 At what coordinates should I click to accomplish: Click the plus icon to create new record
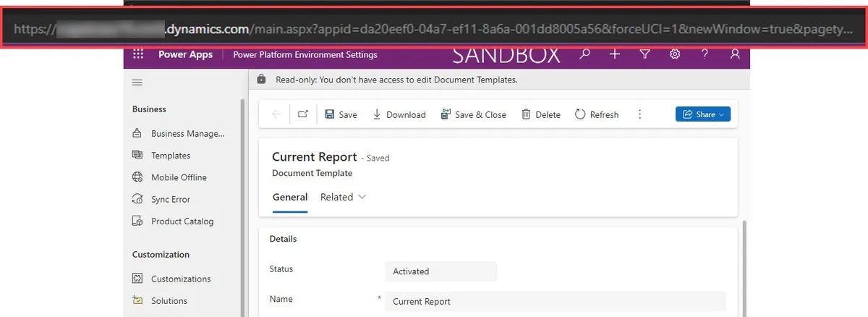615,54
